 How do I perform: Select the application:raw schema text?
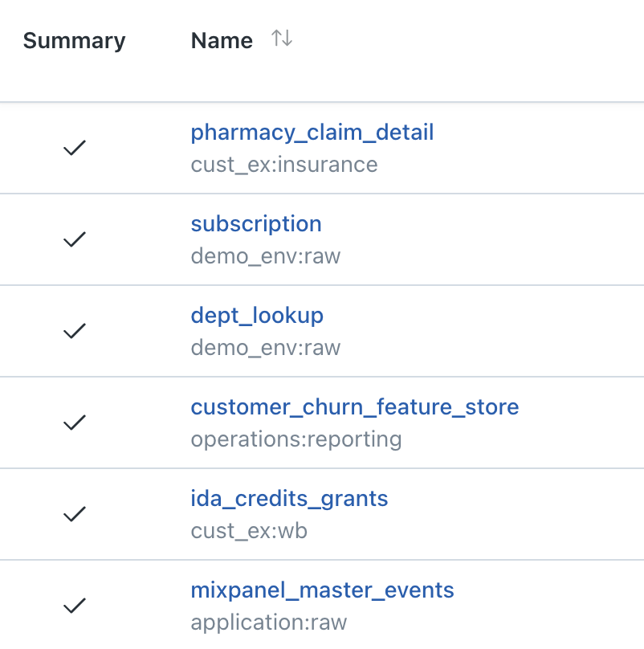[269, 623]
